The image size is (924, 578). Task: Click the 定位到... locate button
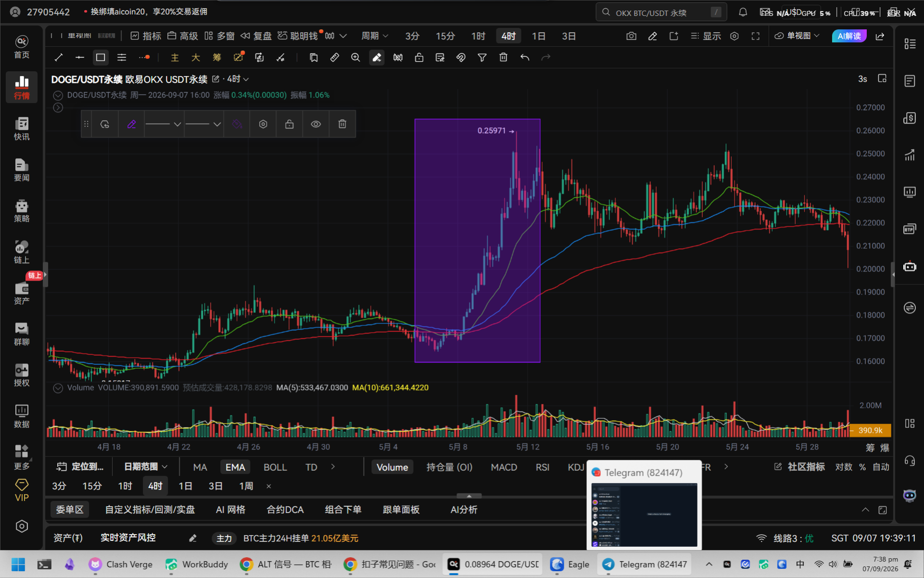point(80,467)
